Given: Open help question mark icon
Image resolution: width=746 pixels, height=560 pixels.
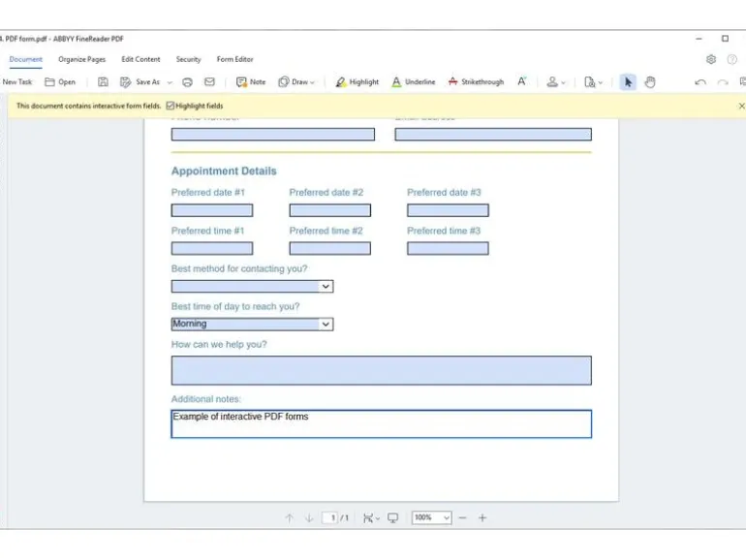Looking at the screenshot, I should click(x=732, y=59).
